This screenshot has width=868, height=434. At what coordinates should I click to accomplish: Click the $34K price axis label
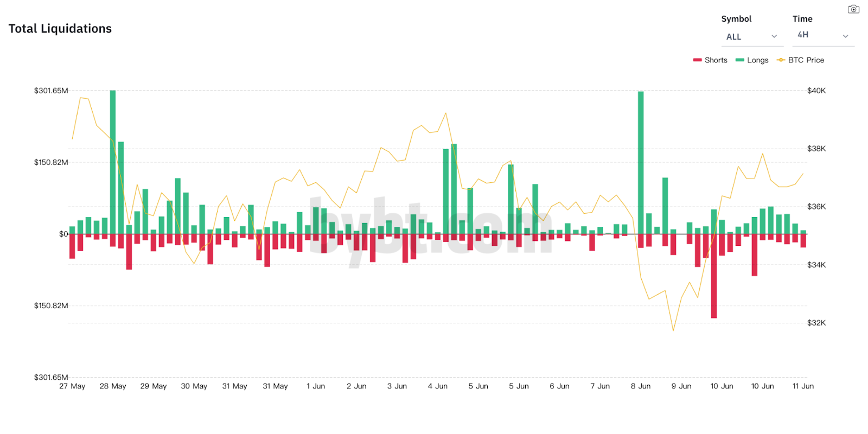(x=816, y=265)
